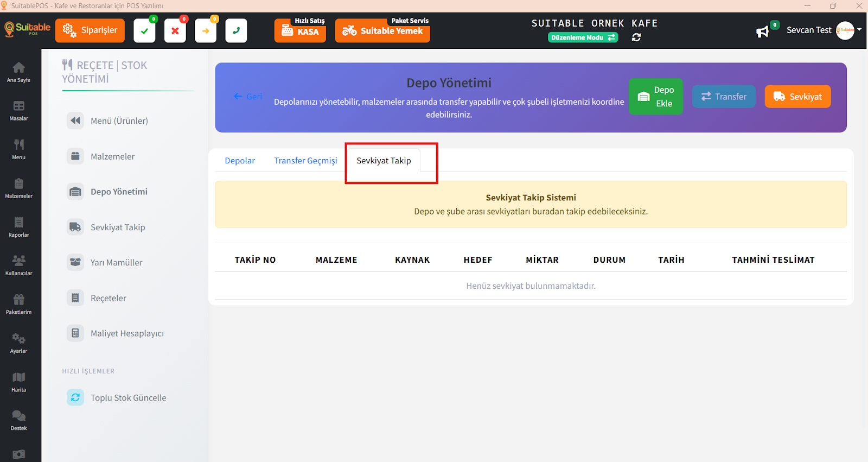
Task: Click the Yarı Mamüller box icon
Action: [x=75, y=262]
